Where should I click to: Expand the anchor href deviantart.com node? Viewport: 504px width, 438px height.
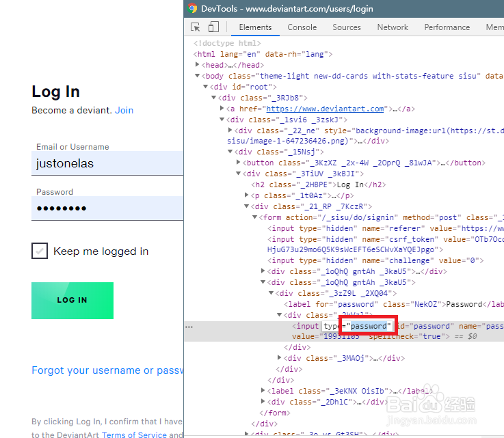click(222, 108)
